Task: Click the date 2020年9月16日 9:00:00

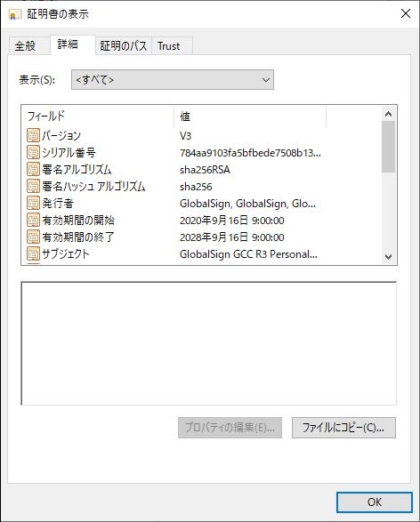Action: (x=232, y=221)
